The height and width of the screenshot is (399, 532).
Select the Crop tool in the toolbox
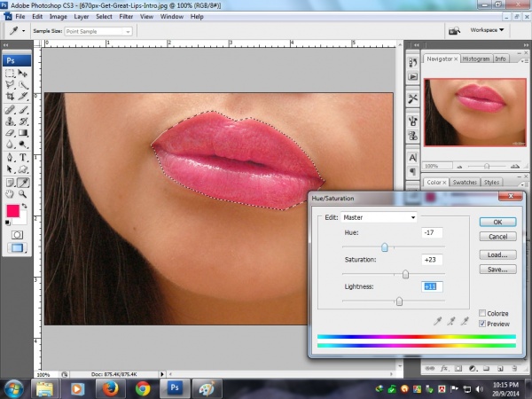click(10, 96)
